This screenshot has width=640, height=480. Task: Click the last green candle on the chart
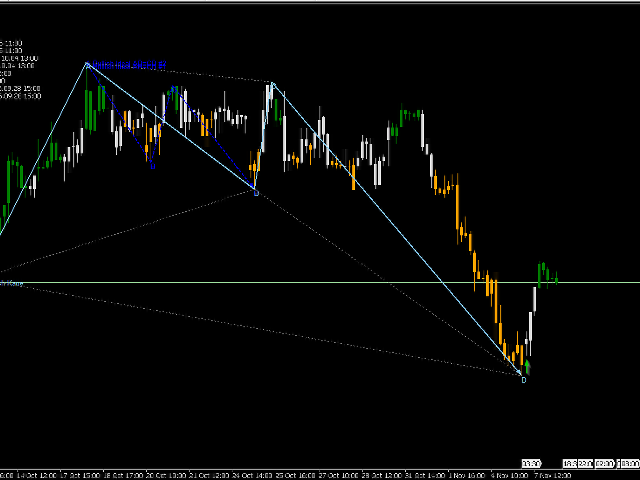coord(556,279)
